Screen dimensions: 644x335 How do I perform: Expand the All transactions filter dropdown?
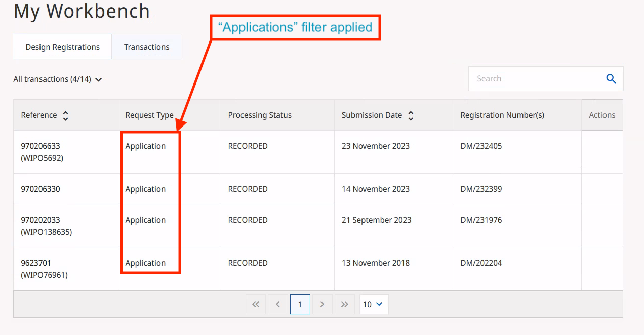(58, 79)
